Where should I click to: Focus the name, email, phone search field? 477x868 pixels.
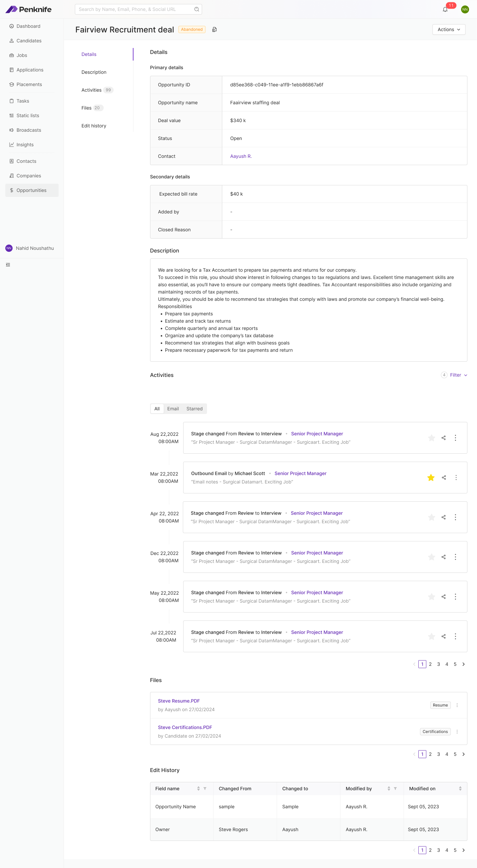coord(138,10)
